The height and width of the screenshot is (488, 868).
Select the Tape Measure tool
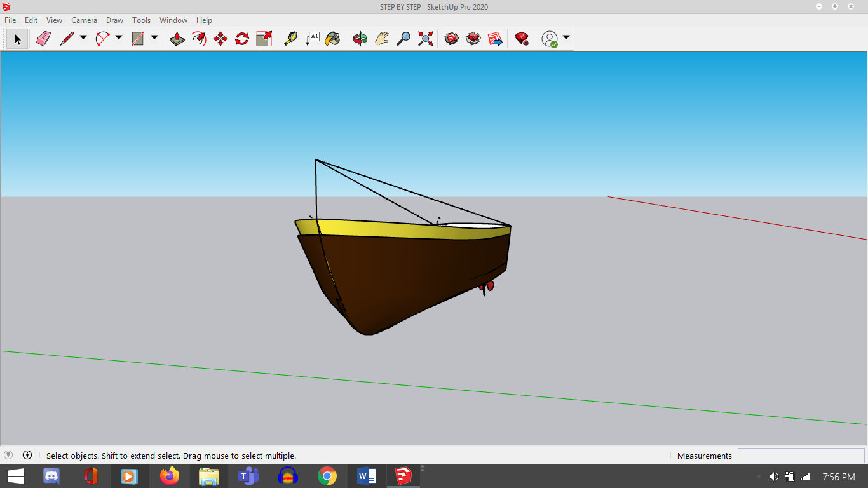(290, 39)
